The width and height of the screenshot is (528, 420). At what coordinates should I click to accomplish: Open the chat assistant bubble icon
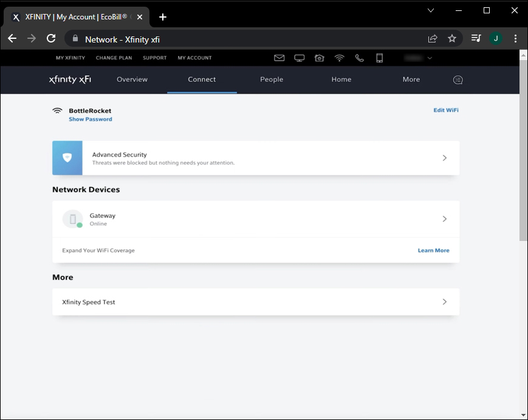pyautogui.click(x=458, y=80)
